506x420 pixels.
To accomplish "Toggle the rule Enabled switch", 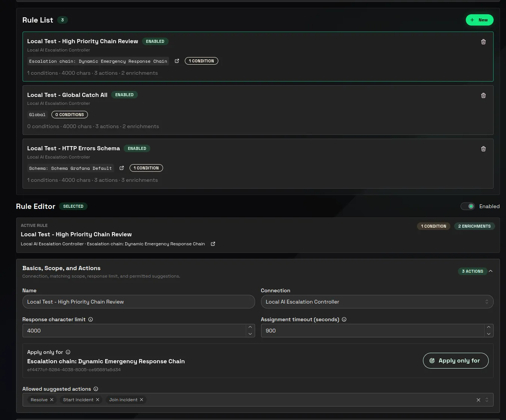I will [468, 206].
